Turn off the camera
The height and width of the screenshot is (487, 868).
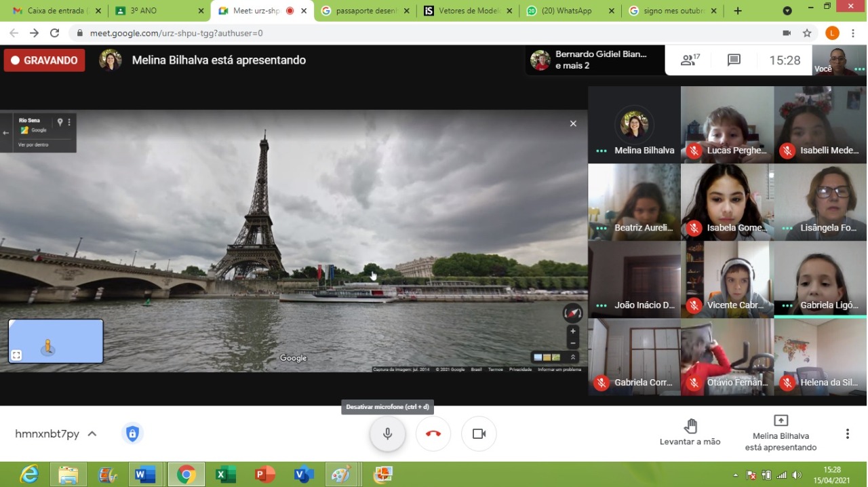[x=479, y=433]
